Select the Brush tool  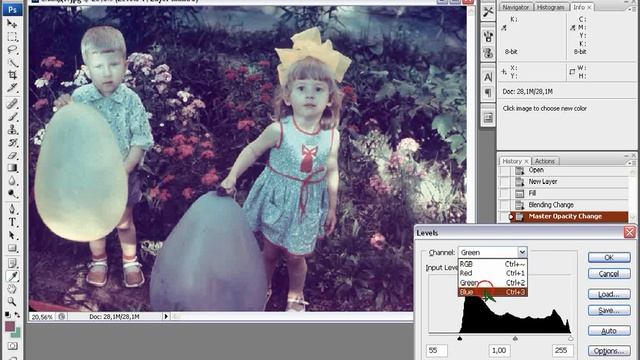point(12,117)
